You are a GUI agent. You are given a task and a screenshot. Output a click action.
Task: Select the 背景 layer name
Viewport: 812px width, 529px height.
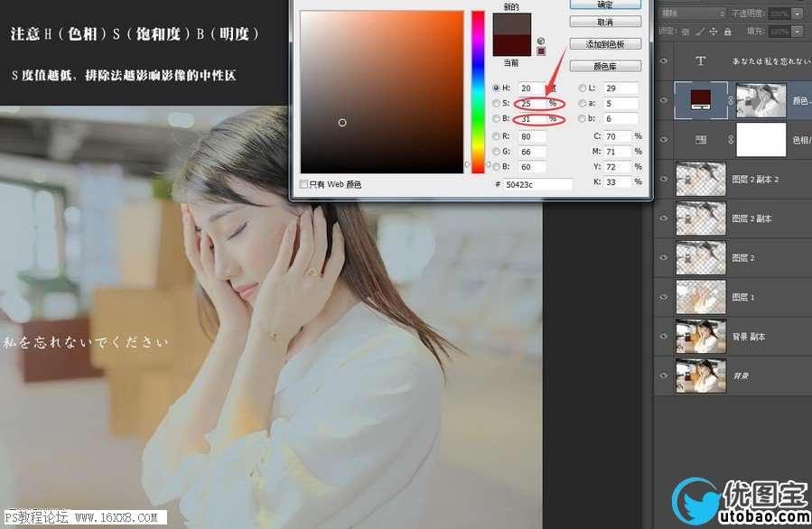pyautogui.click(x=741, y=376)
